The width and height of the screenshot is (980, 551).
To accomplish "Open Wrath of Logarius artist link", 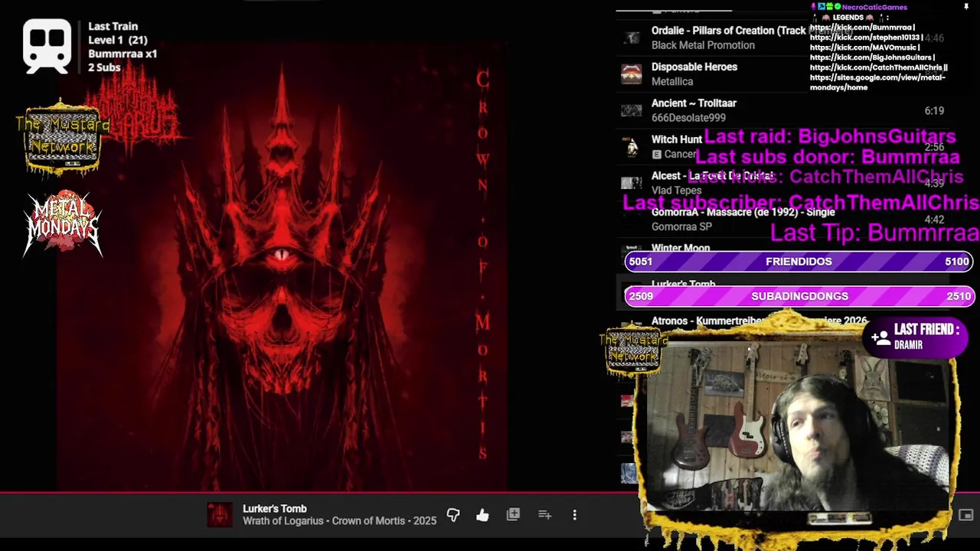I will pos(283,521).
